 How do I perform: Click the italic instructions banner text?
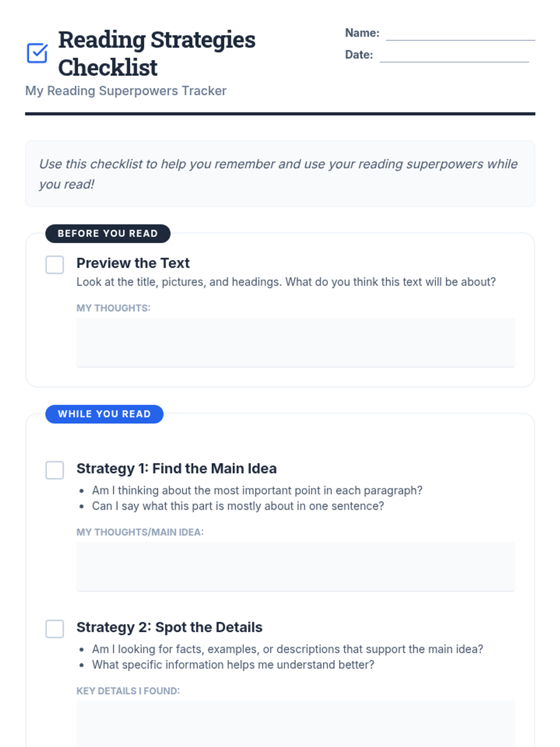pyautogui.click(x=279, y=174)
